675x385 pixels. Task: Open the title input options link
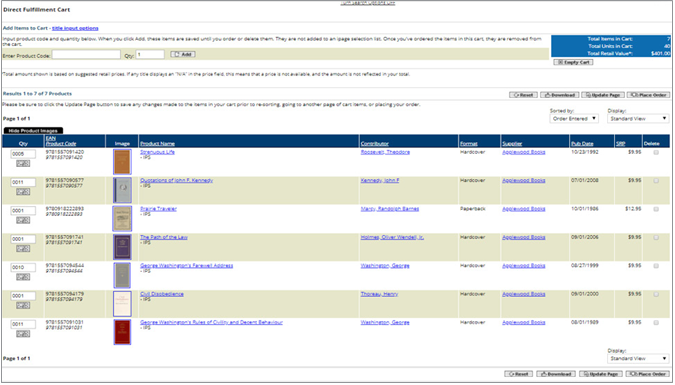click(75, 28)
